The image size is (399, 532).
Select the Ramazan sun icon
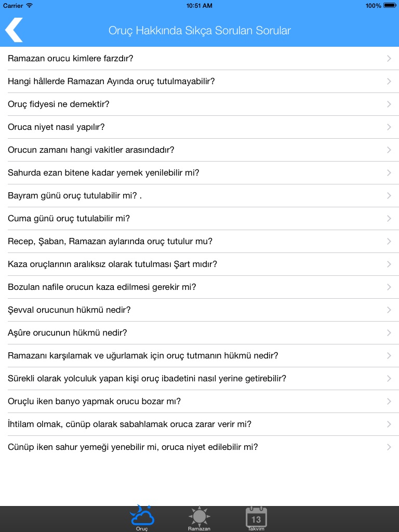click(199, 516)
